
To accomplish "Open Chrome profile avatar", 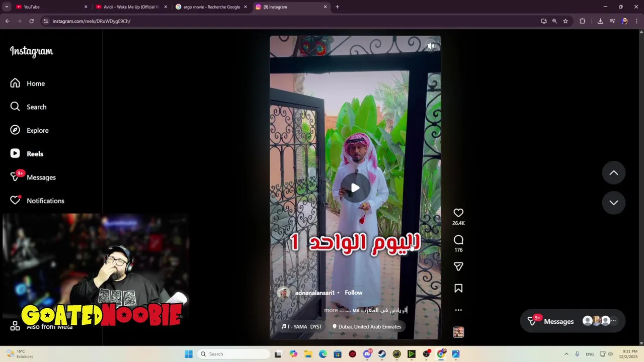I will [x=624, y=21].
